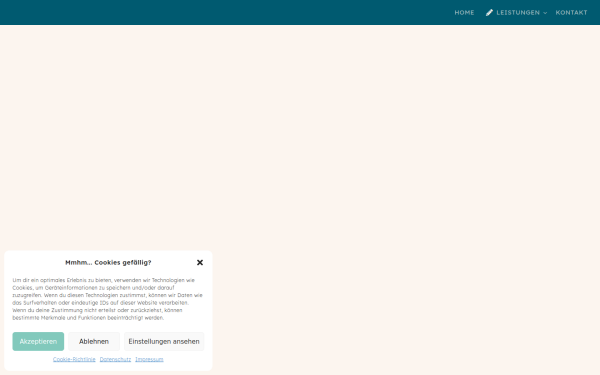Dismiss the cookie dialog using its cross
Viewport: 600px width, 375px height.
pyautogui.click(x=200, y=262)
